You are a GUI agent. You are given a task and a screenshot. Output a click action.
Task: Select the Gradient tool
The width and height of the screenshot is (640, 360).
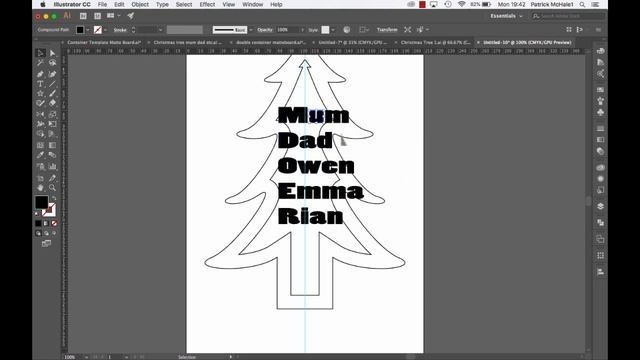[52, 145]
